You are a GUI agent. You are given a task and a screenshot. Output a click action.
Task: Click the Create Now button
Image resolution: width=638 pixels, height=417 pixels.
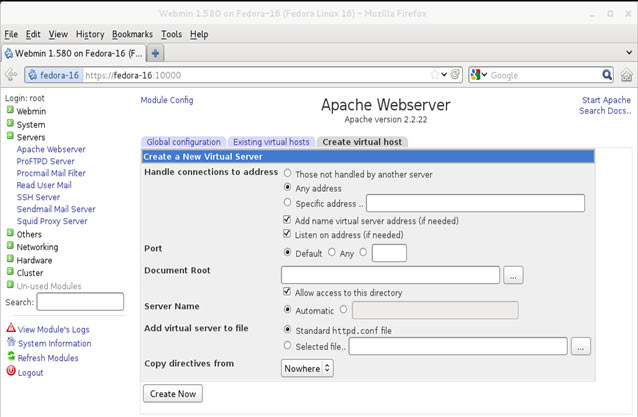point(173,394)
